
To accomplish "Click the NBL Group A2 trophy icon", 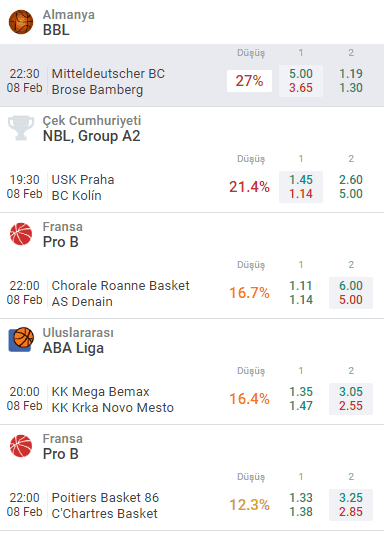I will [21, 128].
